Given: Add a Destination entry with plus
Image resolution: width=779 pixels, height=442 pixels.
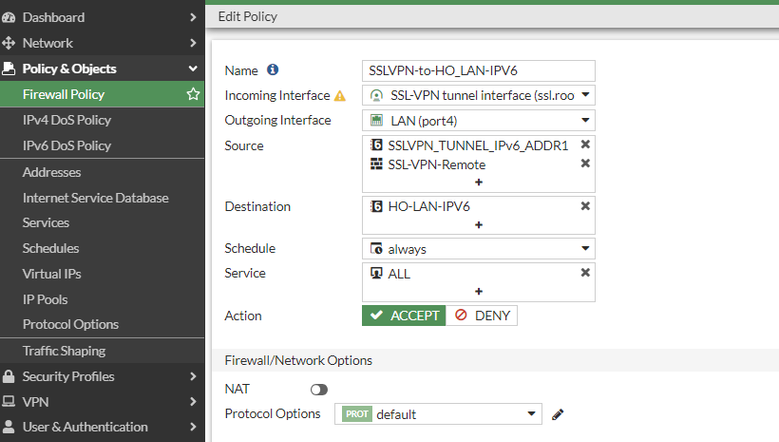Looking at the screenshot, I should tap(478, 225).
